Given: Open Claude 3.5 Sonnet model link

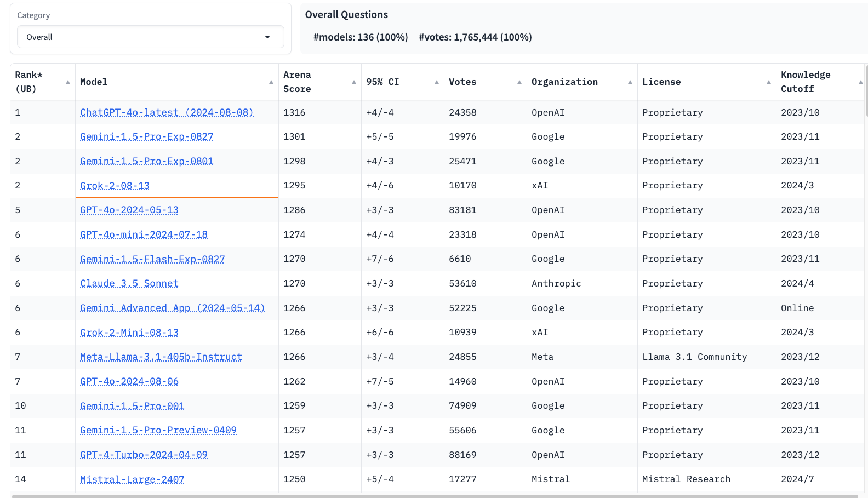Looking at the screenshot, I should pos(129,283).
